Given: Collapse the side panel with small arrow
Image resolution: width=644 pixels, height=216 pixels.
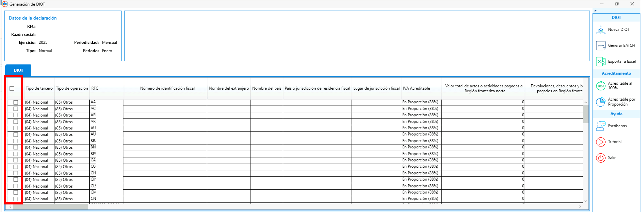Looking at the screenshot, I should click(595, 11).
